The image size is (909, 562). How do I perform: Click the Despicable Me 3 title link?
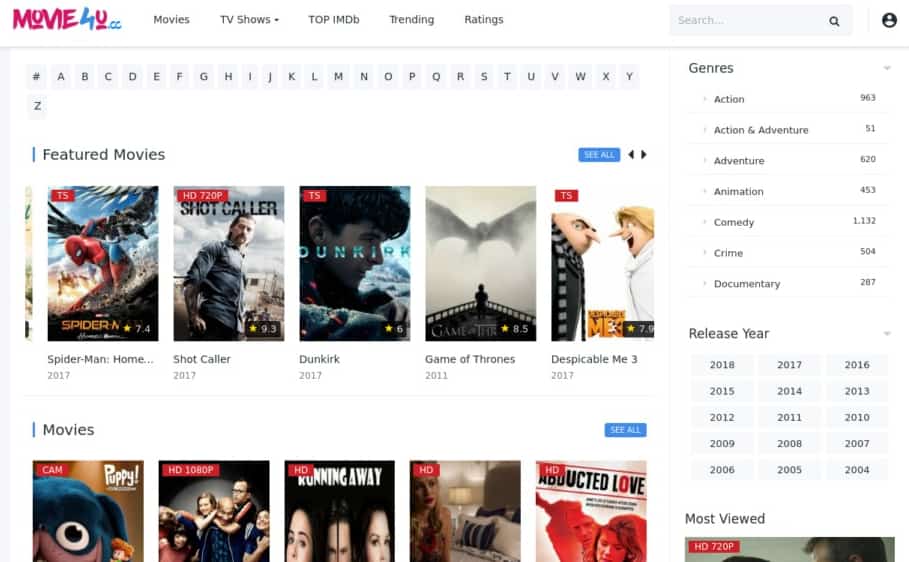click(x=594, y=359)
